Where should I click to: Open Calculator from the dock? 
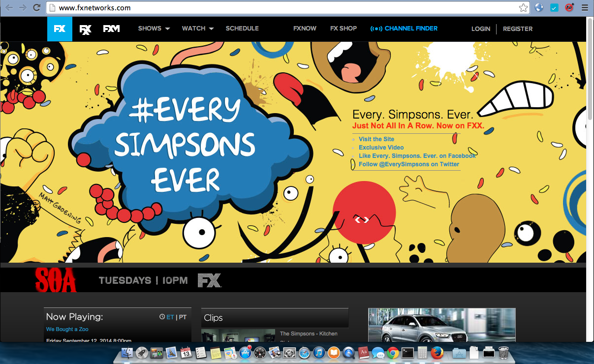[422, 353]
